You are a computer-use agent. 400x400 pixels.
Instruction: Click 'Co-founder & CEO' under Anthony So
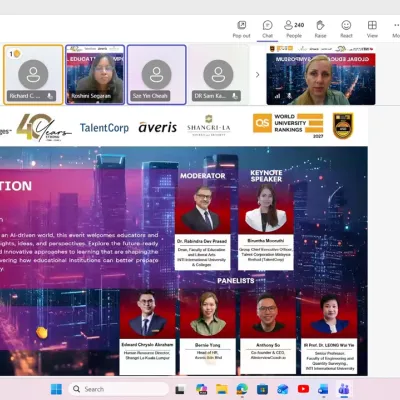click(x=268, y=352)
